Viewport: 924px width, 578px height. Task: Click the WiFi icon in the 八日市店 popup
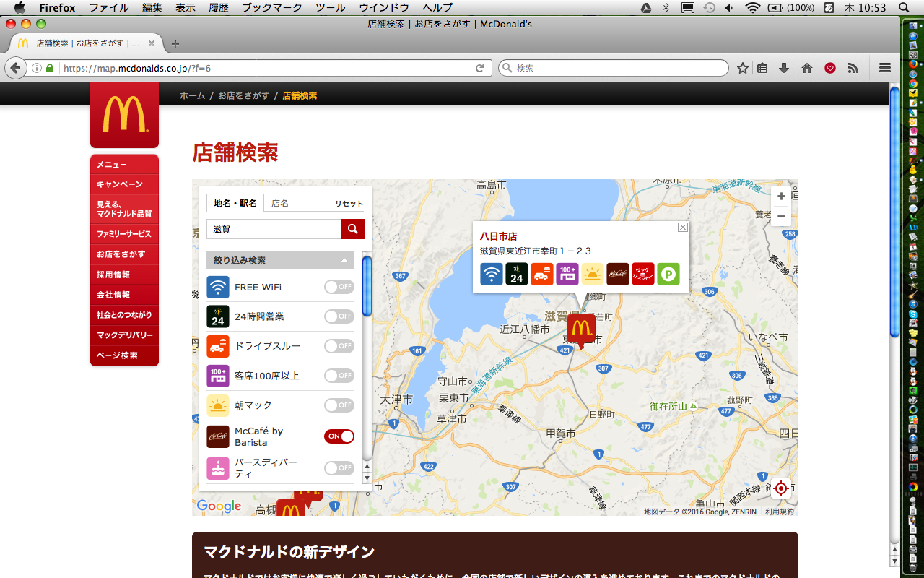click(492, 274)
